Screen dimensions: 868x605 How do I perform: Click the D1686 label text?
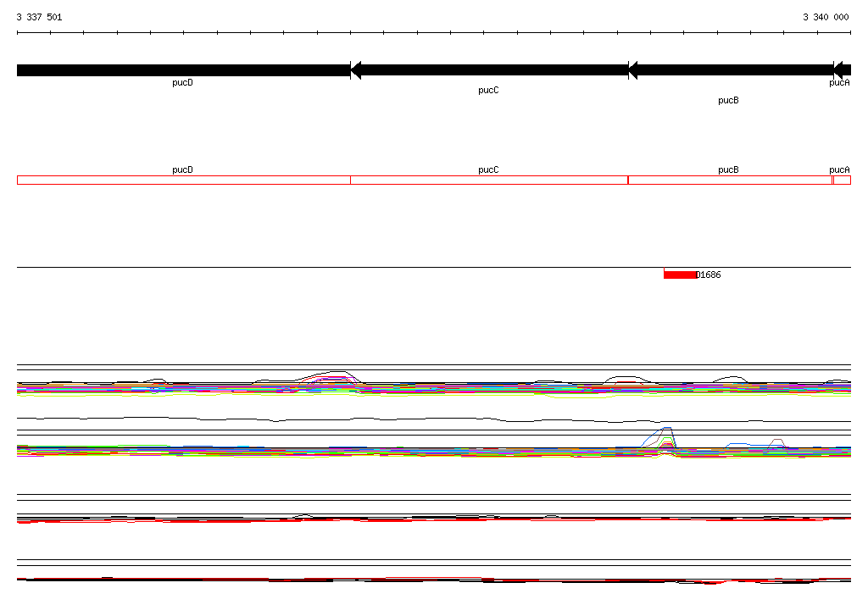click(x=709, y=275)
